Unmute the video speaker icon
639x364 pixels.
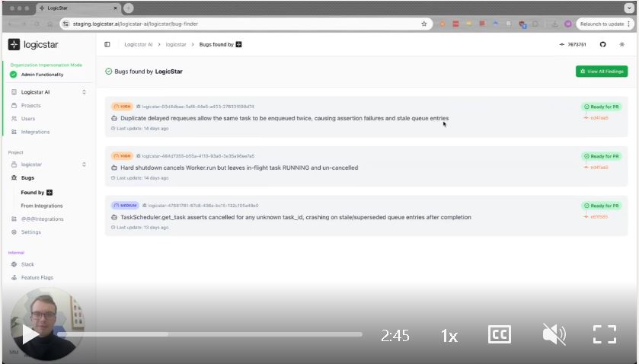554,334
